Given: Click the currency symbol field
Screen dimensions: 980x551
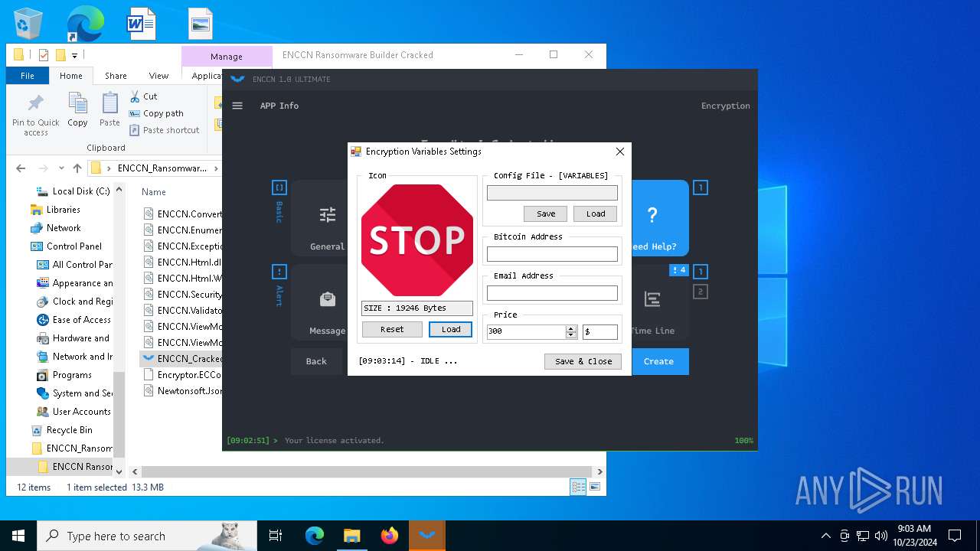Looking at the screenshot, I should pos(599,332).
